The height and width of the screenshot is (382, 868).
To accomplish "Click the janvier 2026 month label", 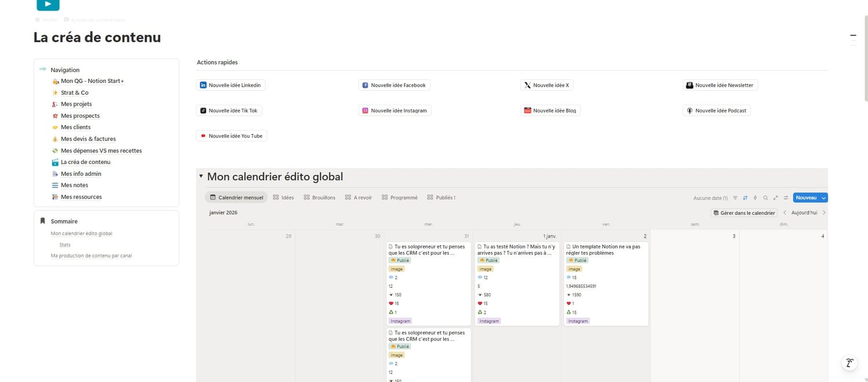I will coord(223,213).
